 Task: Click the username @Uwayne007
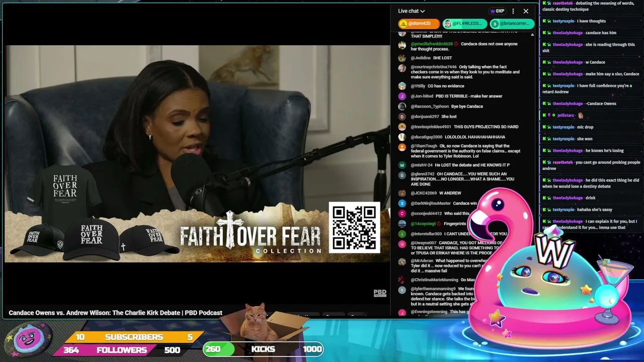point(424,243)
